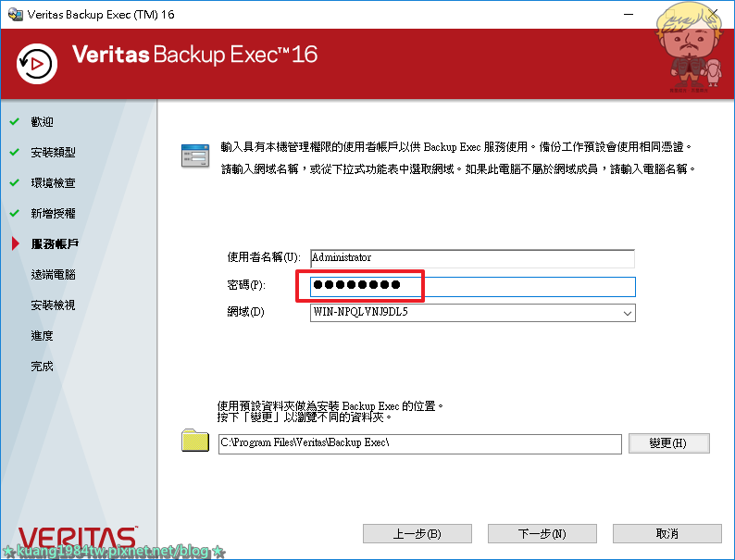The height and width of the screenshot is (560, 735).
Task: Focus the 密碼 password field
Action: (x=472, y=286)
